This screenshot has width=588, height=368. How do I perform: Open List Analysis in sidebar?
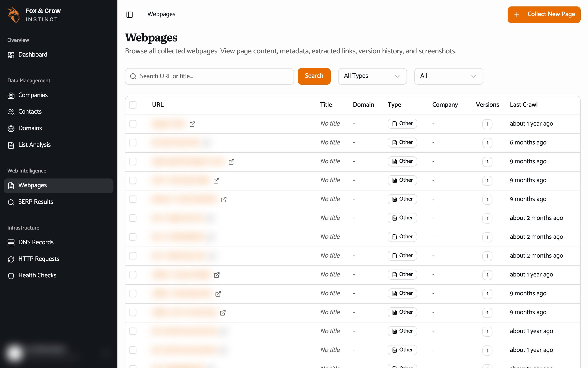pyautogui.click(x=58, y=145)
